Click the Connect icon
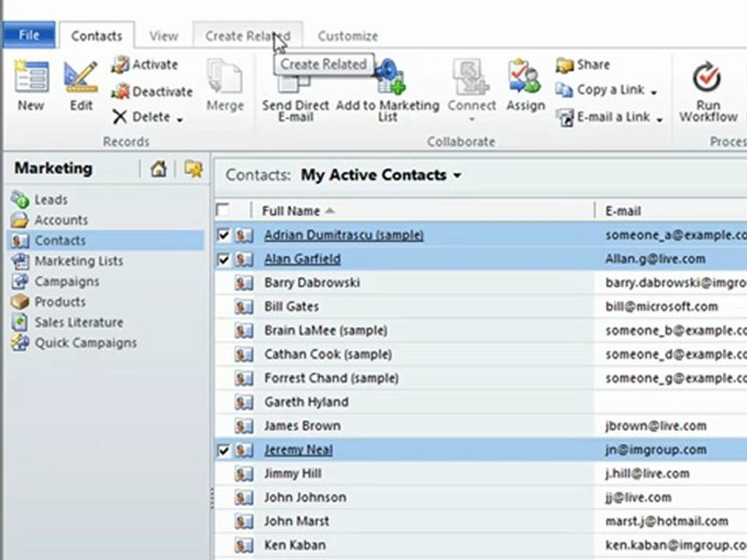 tap(471, 77)
